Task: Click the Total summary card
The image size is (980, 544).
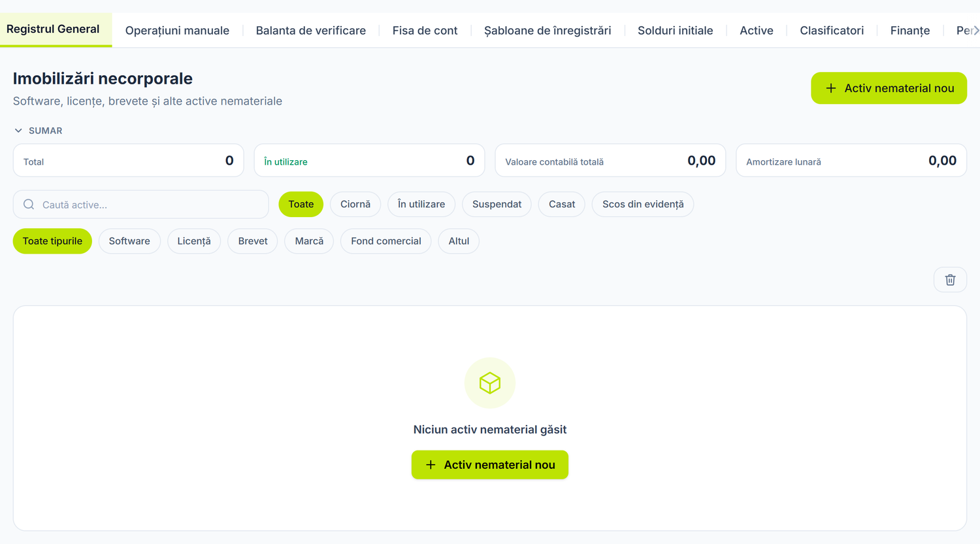Action: point(128,161)
